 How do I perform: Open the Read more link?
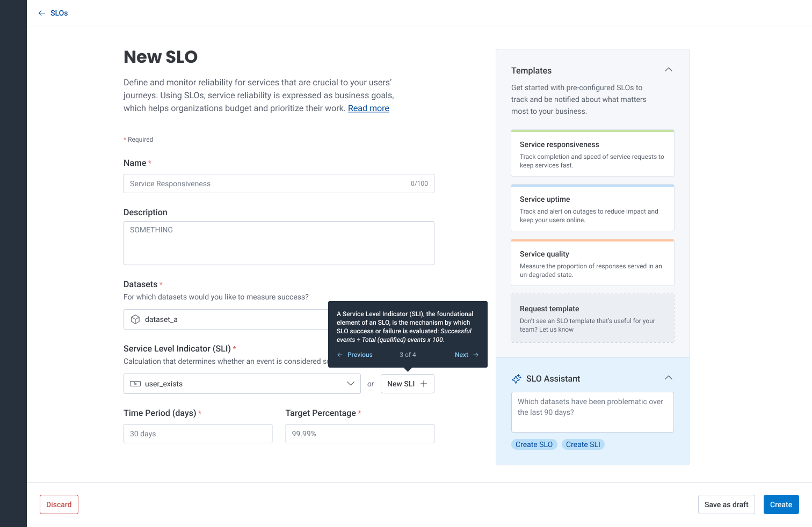pos(368,108)
